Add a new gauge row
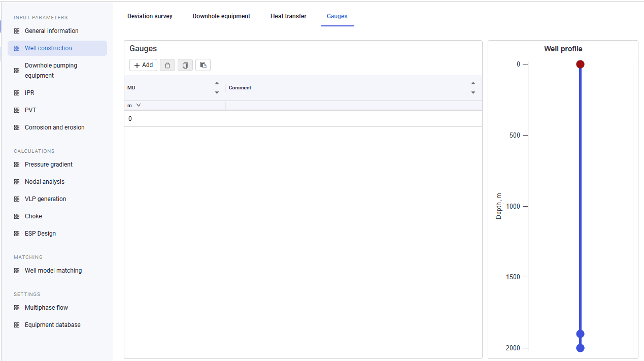 click(143, 65)
